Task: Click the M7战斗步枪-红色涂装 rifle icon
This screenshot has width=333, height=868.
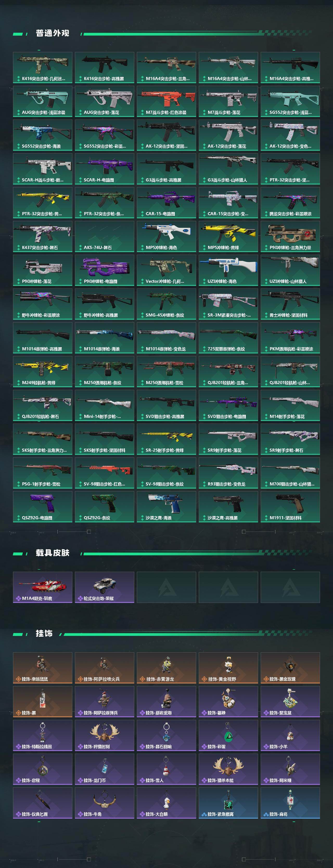Action: pyautogui.click(x=166, y=101)
